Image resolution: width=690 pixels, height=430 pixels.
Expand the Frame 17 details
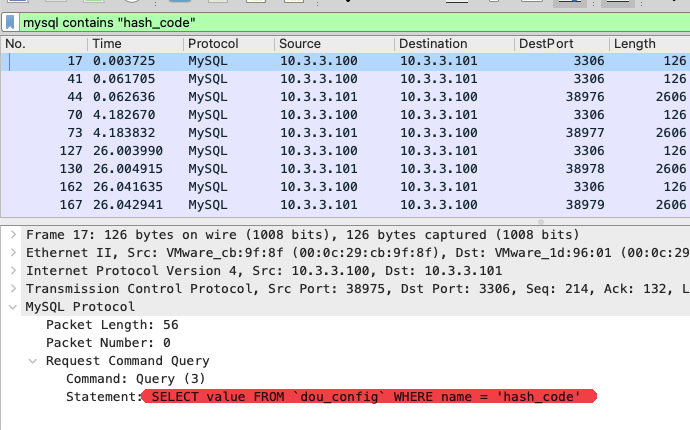tap(11, 234)
